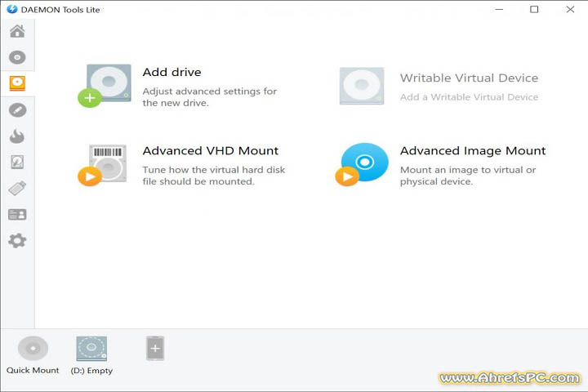Open the Writable Virtual Device heading
This screenshot has width=588, height=392.
click(469, 78)
